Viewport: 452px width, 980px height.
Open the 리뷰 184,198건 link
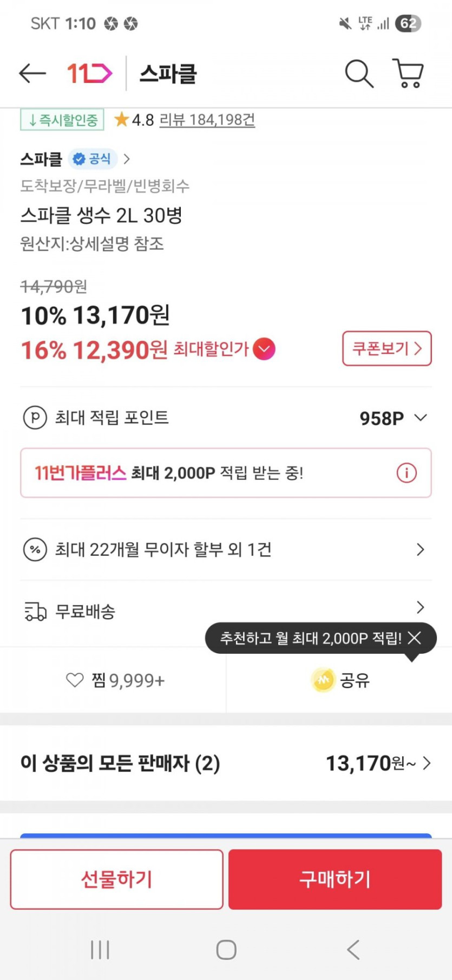[207, 120]
